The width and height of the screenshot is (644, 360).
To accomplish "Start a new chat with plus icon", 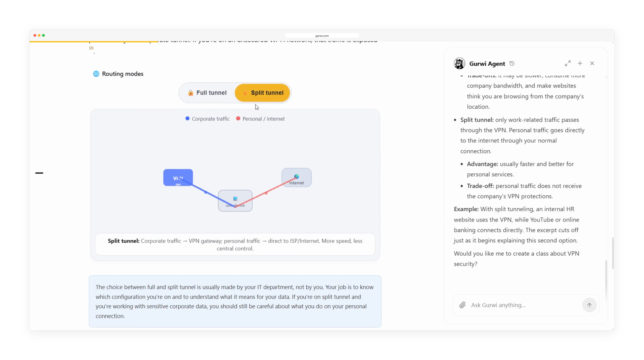I will [x=580, y=63].
